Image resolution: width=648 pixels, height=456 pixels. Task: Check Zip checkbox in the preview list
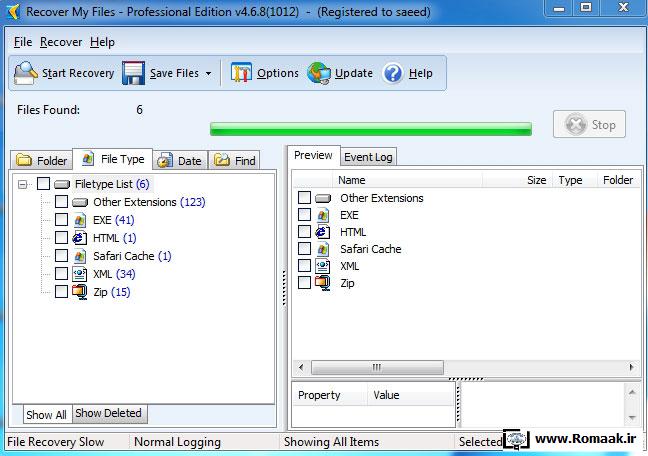(304, 282)
